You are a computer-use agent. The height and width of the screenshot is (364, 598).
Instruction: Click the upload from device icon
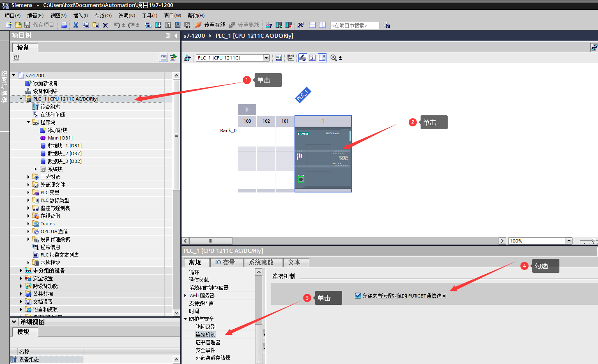pos(168,25)
